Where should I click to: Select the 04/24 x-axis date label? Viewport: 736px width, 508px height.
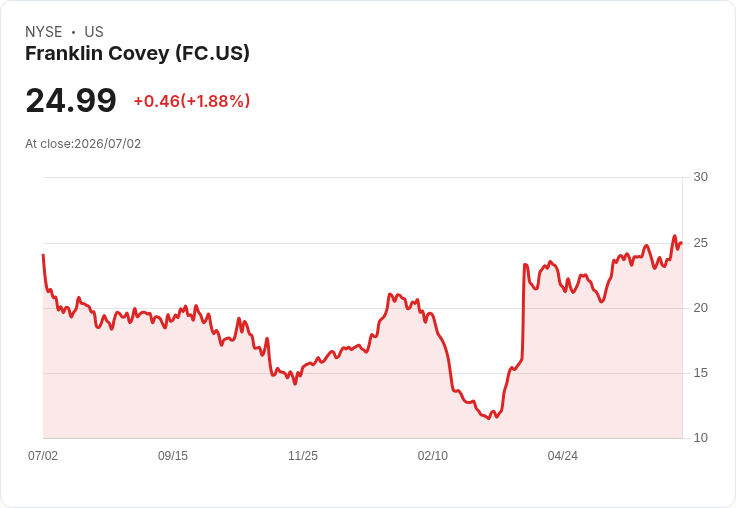coord(563,456)
